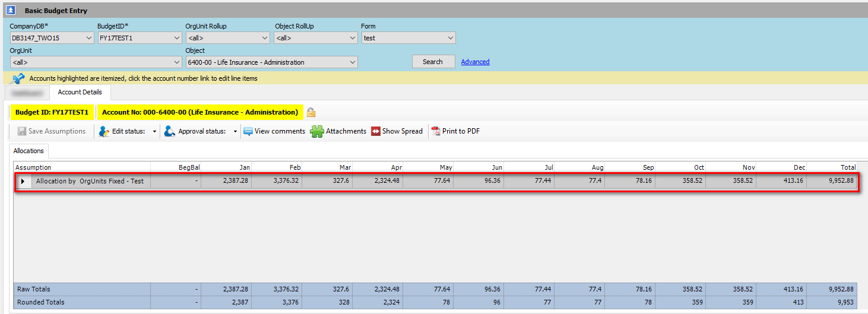Click the Approval status user icon
Image resolution: width=868 pixels, height=314 pixels.
click(170, 131)
